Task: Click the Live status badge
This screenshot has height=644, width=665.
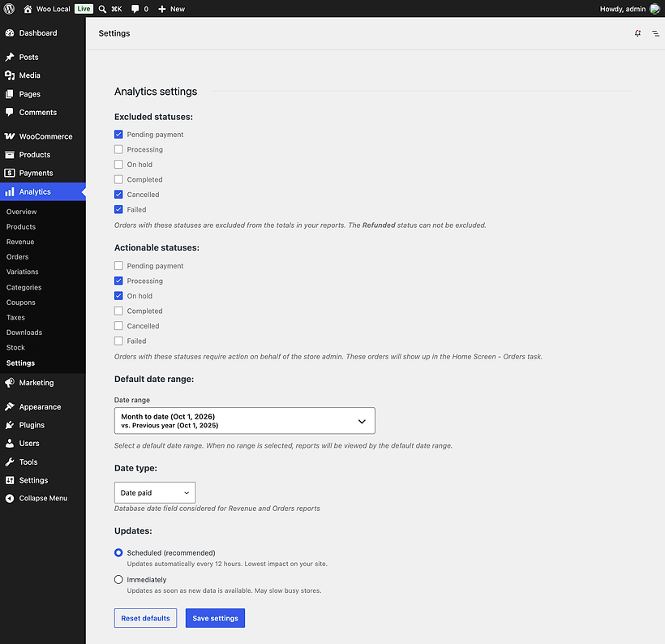Action: [x=84, y=9]
